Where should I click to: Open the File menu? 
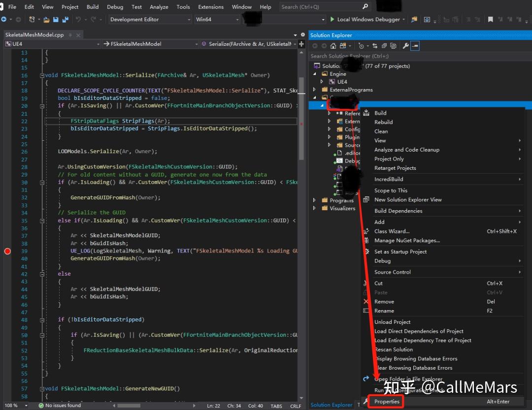tap(12, 7)
